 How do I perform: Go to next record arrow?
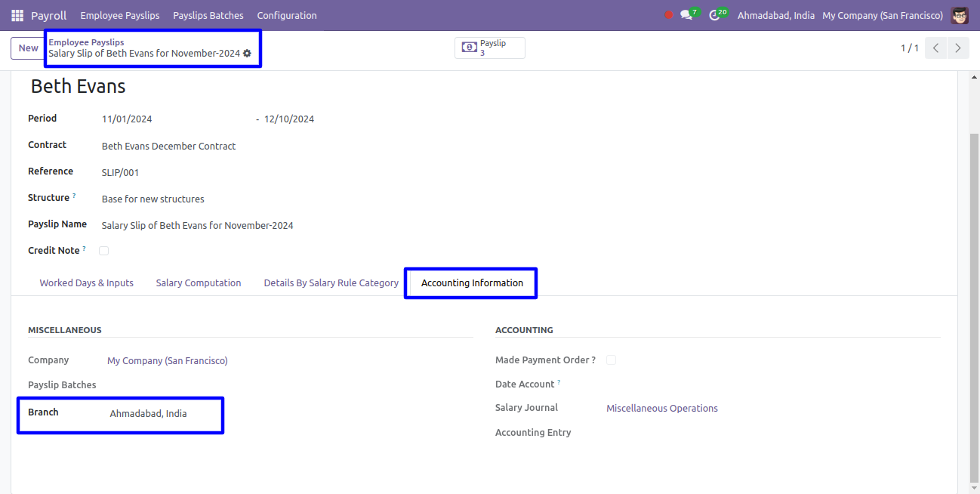click(957, 48)
